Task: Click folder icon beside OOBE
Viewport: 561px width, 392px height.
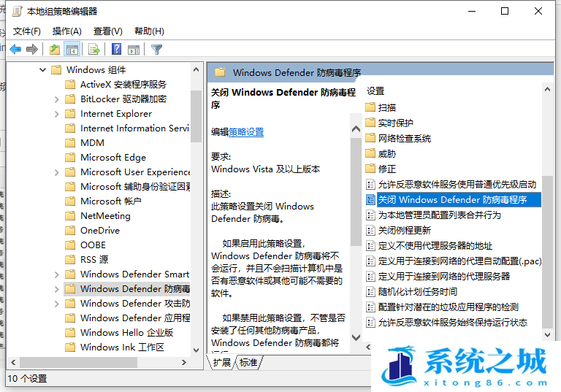Action: (x=70, y=245)
